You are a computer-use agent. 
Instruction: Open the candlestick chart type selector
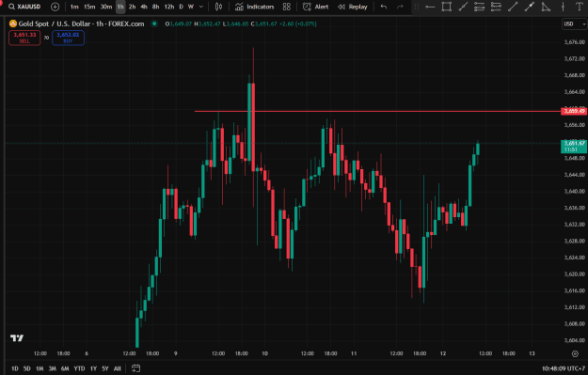click(x=218, y=7)
